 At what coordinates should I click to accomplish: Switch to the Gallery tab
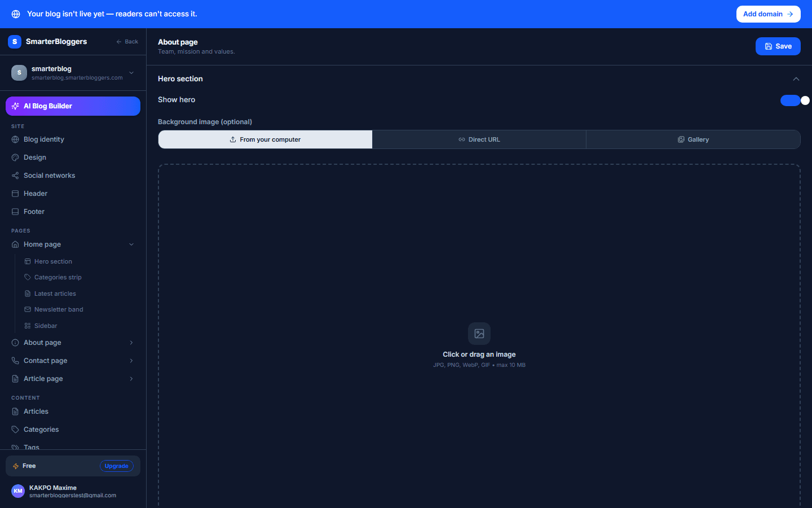693,139
